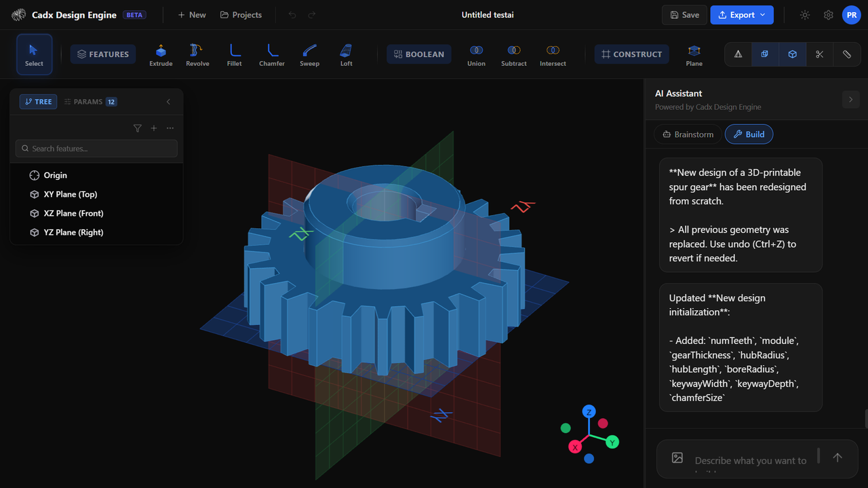Open the Export dropdown
Viewport: 868px width, 488px height.
742,15
